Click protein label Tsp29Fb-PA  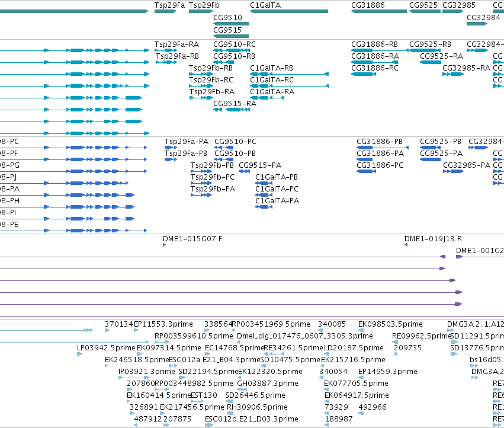213,189
